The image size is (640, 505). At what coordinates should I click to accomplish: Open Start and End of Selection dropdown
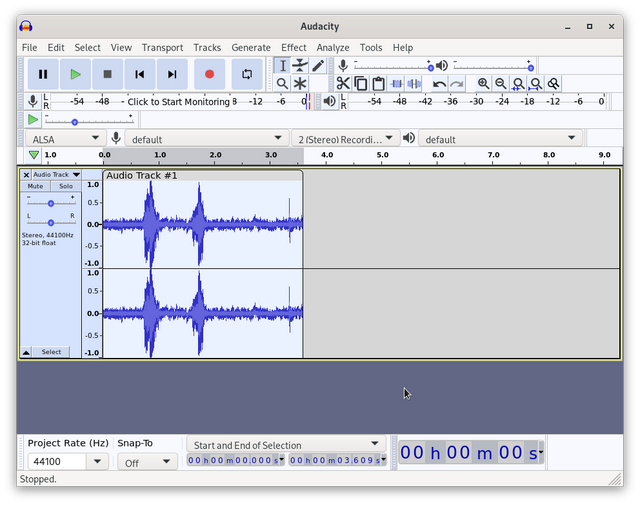point(286,445)
